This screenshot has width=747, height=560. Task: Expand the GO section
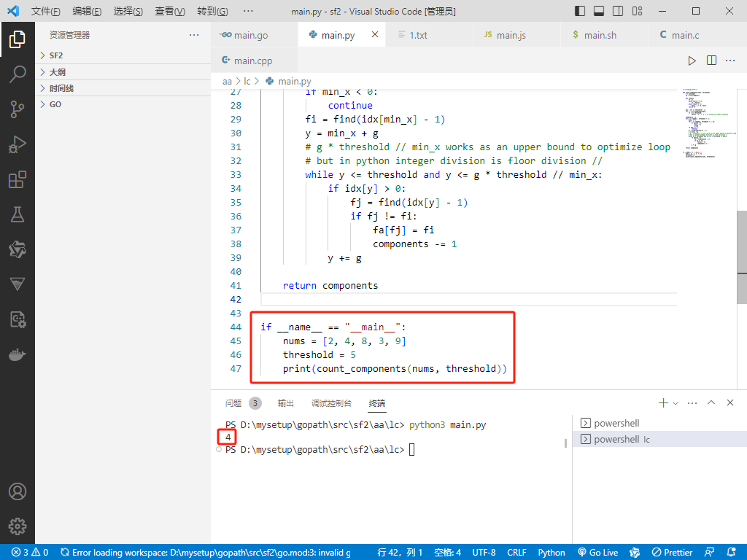pyautogui.click(x=123, y=104)
